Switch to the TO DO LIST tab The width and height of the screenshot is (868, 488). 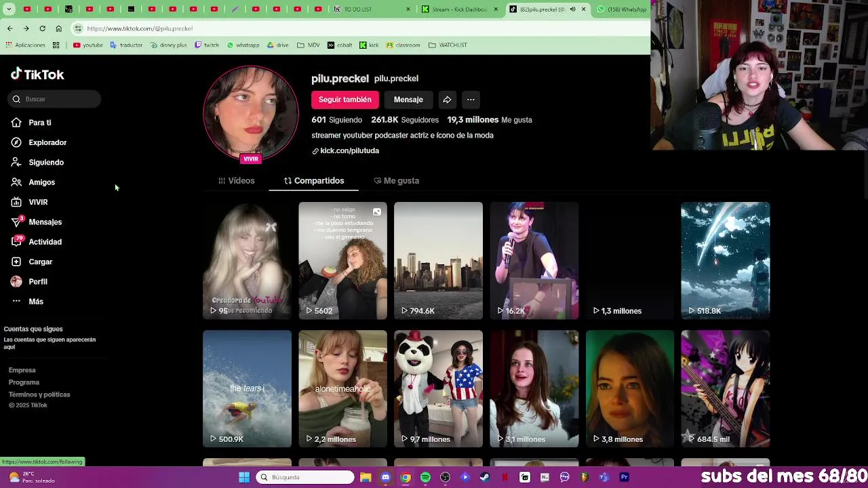click(x=372, y=9)
